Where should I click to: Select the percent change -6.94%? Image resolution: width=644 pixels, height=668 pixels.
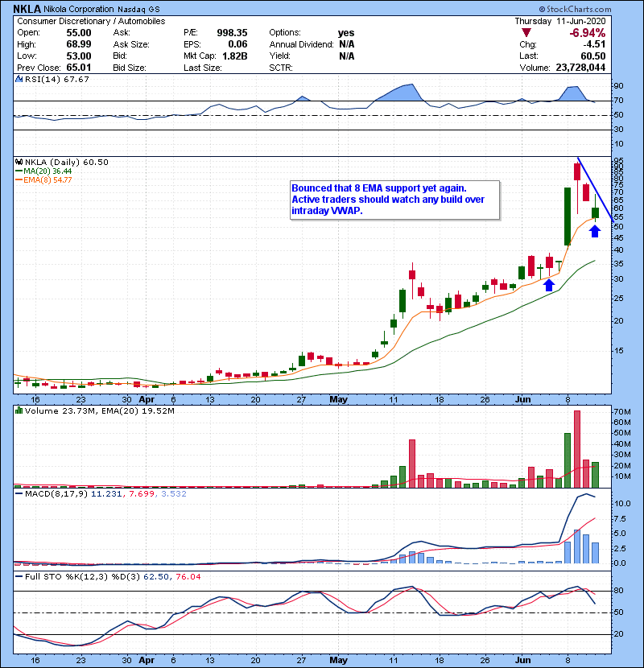588,33
